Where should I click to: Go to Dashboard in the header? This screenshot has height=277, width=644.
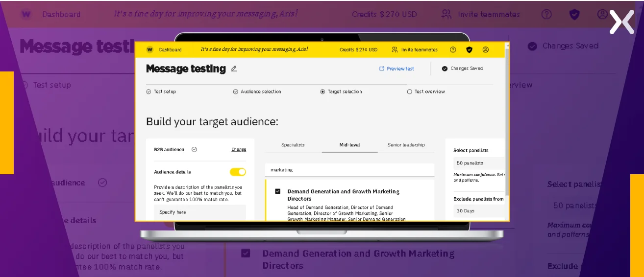point(170,49)
